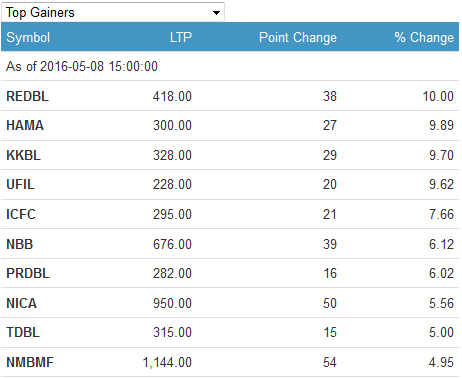Click the 1,144.00 LTP value

tap(167, 362)
